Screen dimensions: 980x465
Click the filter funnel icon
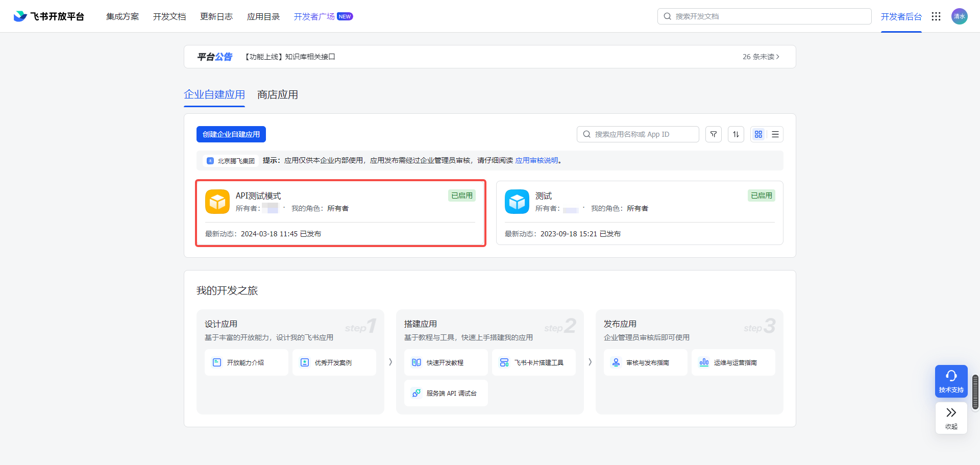tap(713, 134)
